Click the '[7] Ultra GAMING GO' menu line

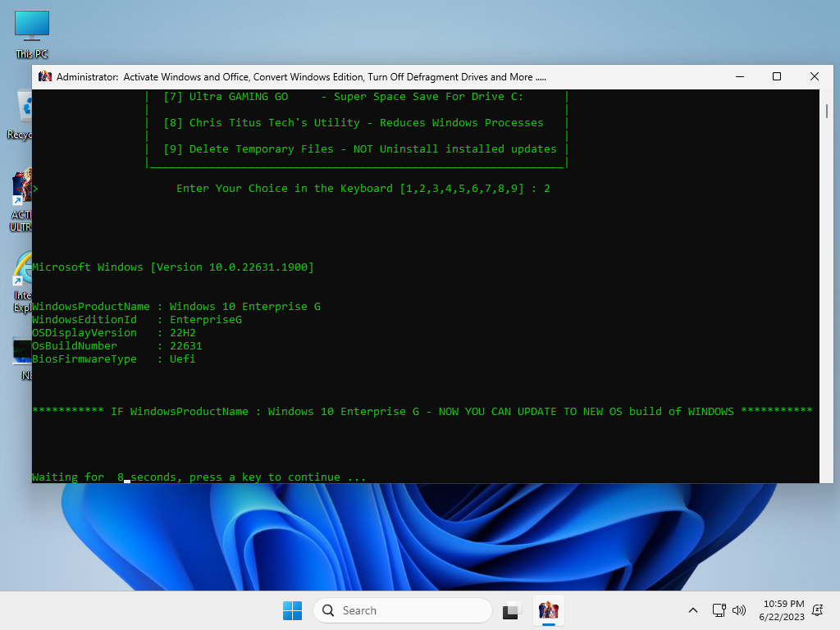click(343, 97)
